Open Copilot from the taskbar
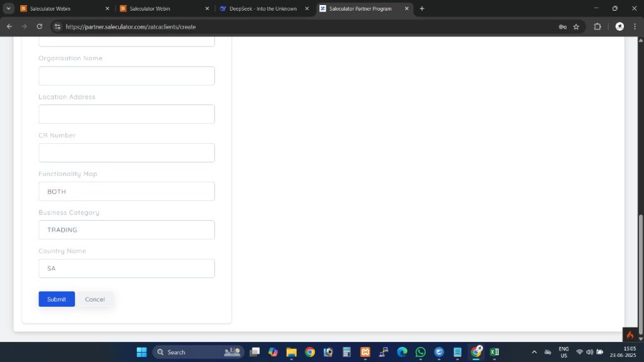The height and width of the screenshot is (362, 644). 273,352
